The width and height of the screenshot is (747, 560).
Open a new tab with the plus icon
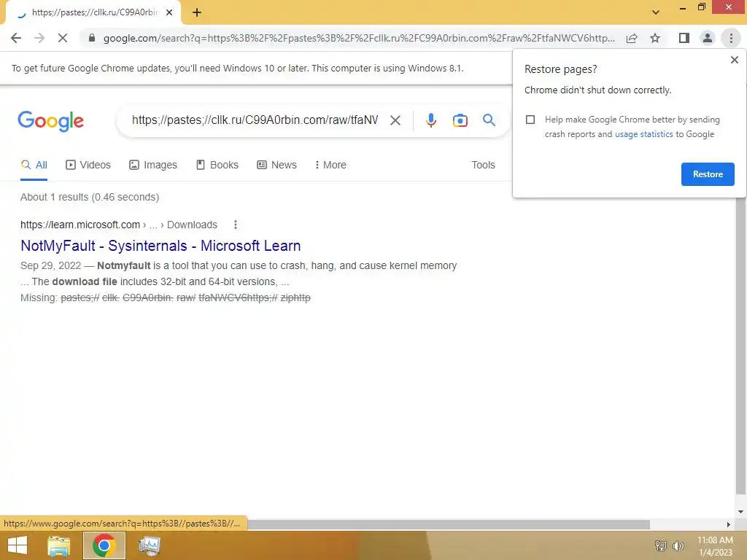coord(197,12)
